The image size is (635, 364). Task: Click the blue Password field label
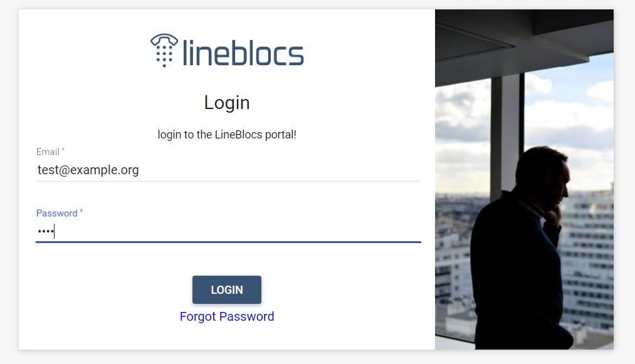(x=56, y=214)
